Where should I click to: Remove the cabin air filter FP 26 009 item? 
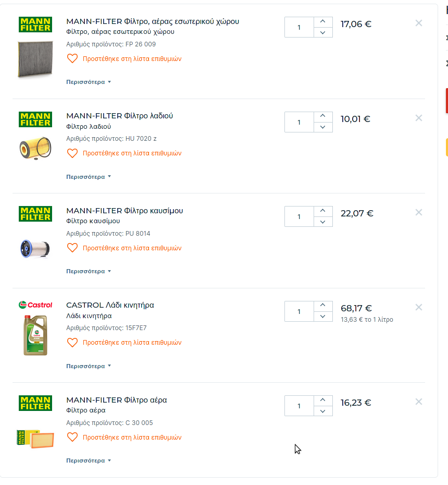(x=419, y=23)
